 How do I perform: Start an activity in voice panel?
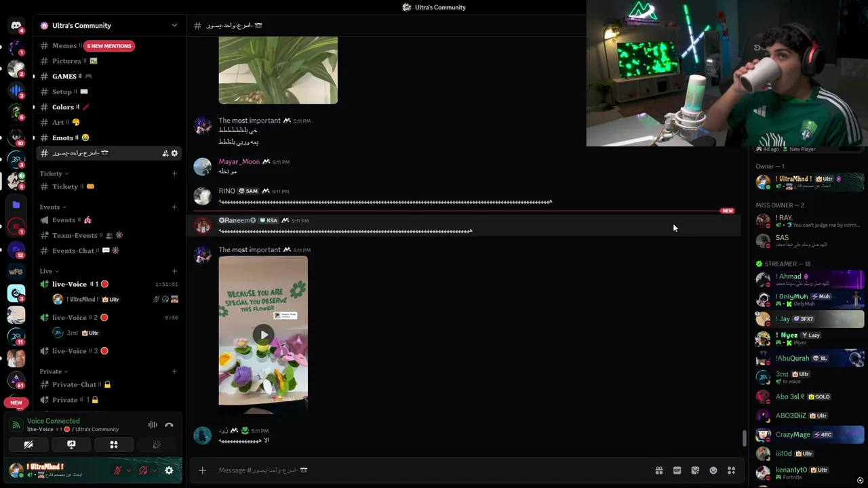point(114,445)
